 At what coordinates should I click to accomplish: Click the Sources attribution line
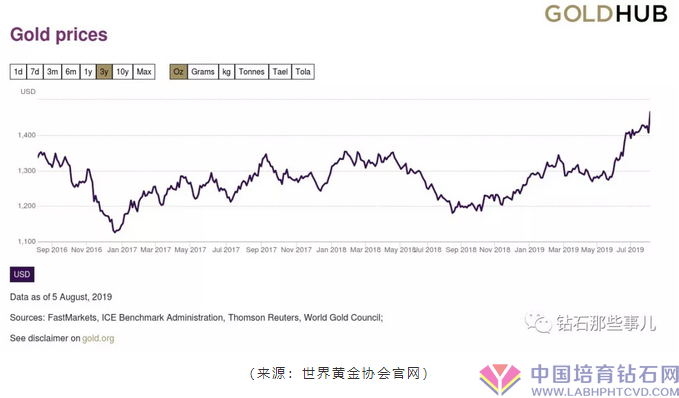(x=197, y=317)
